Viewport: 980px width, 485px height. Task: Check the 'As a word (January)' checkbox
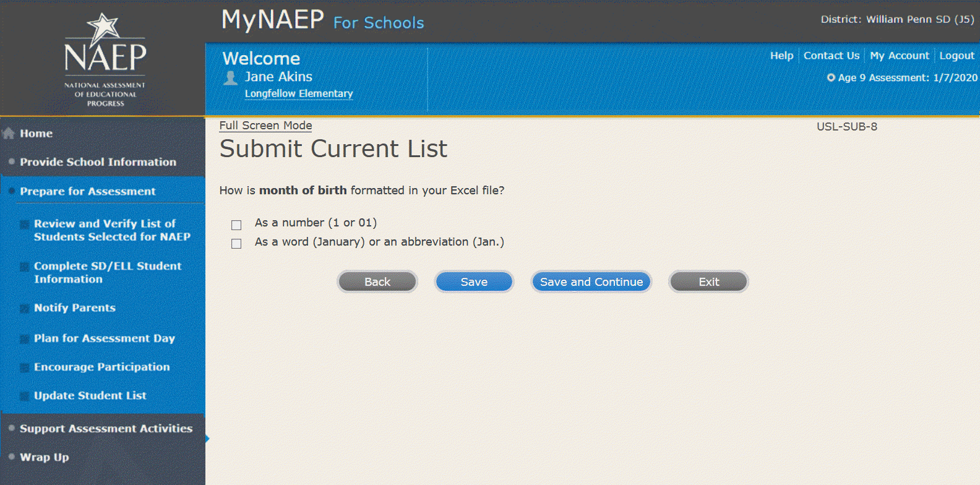(236, 244)
